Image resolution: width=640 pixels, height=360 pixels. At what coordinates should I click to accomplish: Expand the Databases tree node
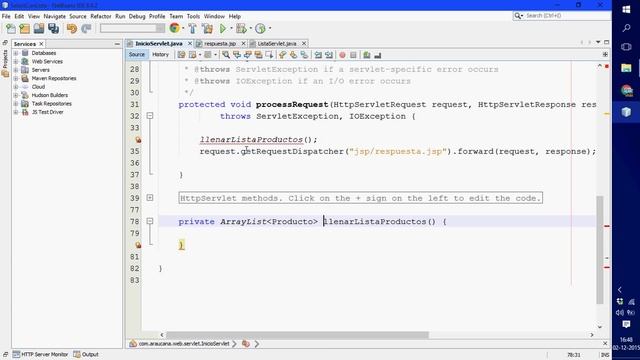point(16,53)
